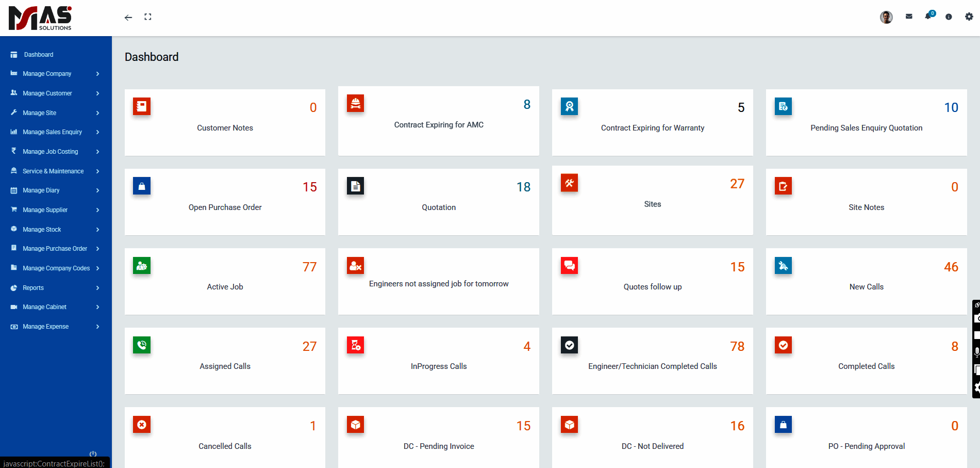Click the PO - Pending Approval bag icon
Viewport: 980px width, 468px height.
(784, 425)
